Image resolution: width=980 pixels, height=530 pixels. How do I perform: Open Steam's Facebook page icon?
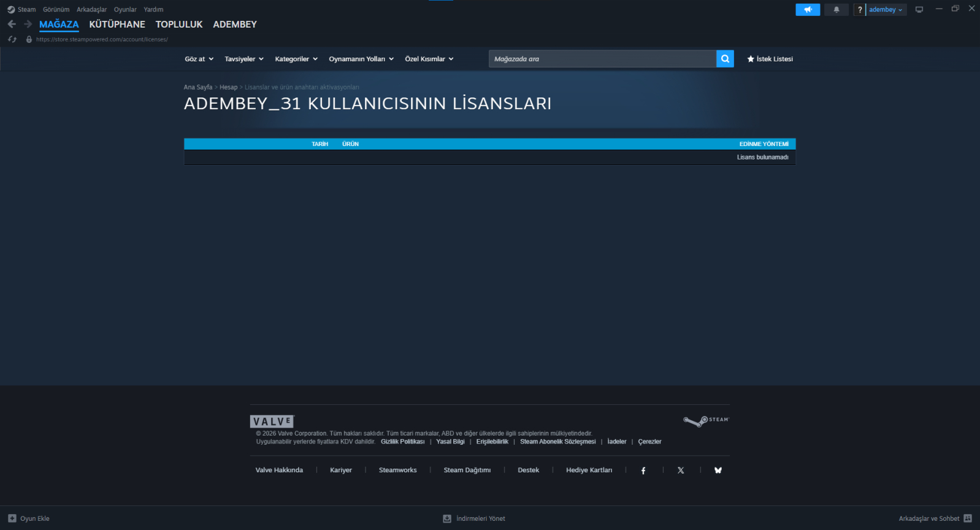pyautogui.click(x=643, y=470)
